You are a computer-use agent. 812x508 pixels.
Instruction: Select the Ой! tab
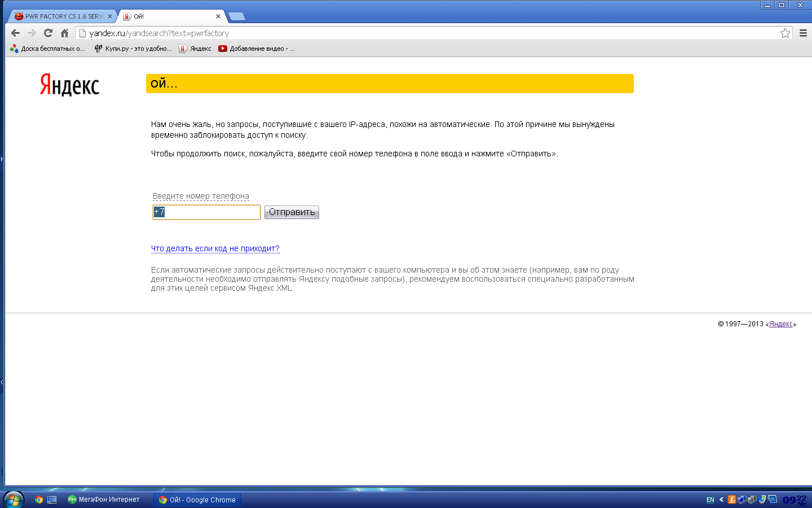coord(171,16)
